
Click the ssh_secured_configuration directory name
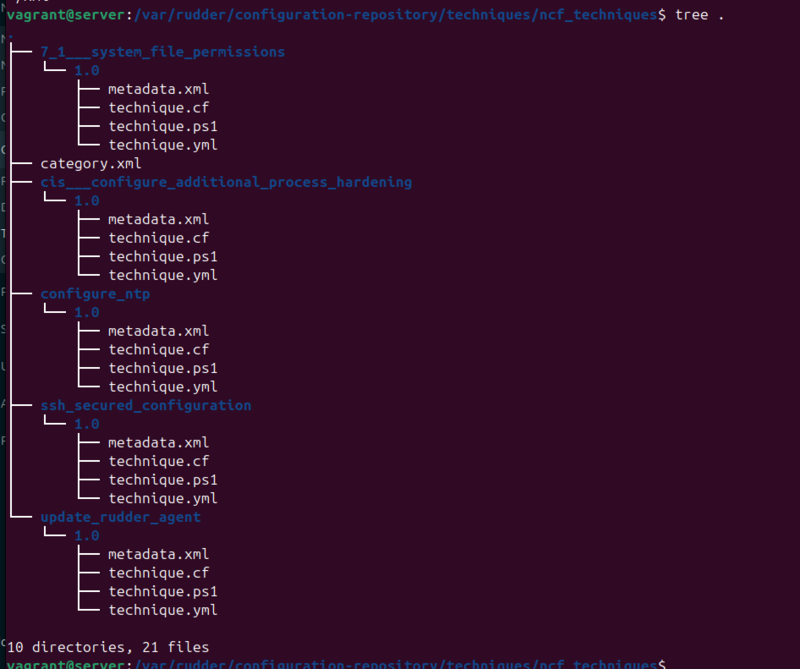coord(145,406)
